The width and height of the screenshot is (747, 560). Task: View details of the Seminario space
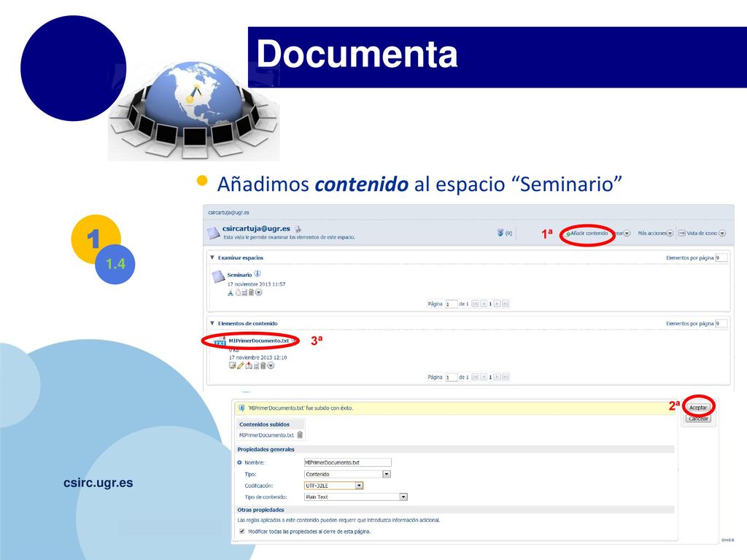click(244, 292)
